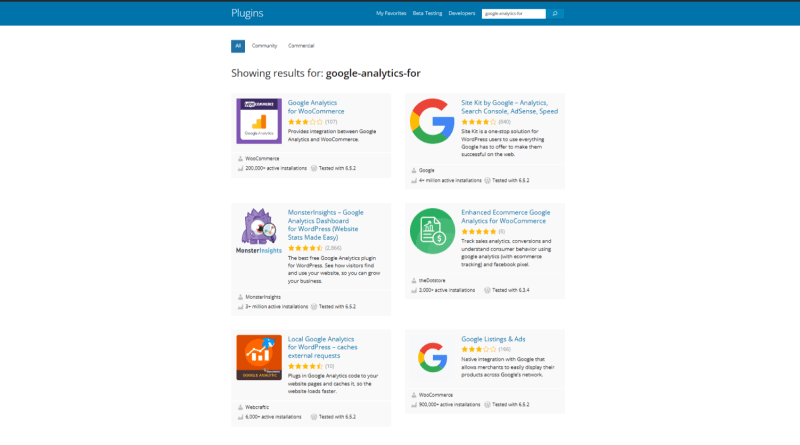Open Google Listings & Ads title link
The width and height of the screenshot is (800, 445).
(x=493, y=339)
